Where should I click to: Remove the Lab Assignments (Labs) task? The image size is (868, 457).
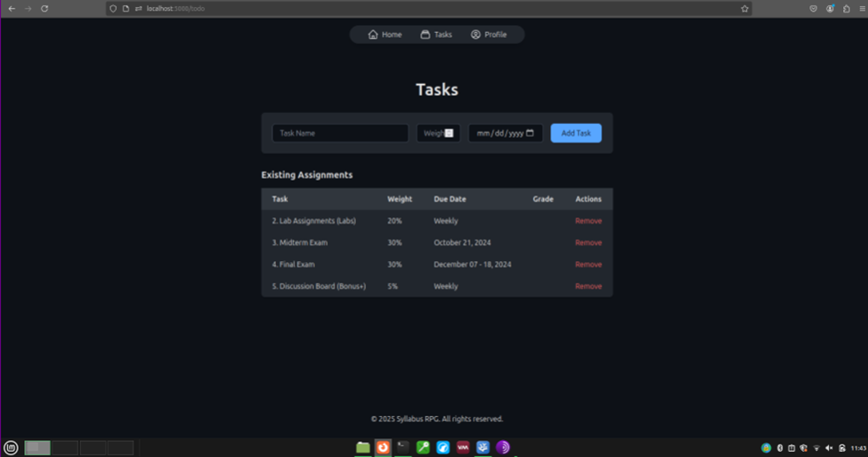588,221
